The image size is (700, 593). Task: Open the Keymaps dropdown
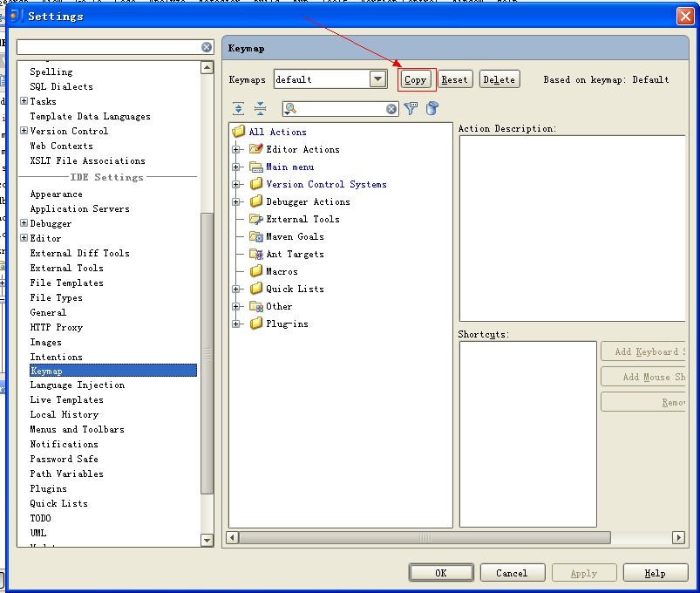[377, 79]
